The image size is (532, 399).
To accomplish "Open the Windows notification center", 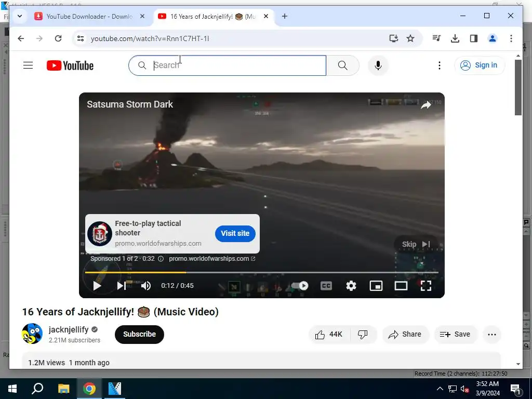I will pos(515,389).
